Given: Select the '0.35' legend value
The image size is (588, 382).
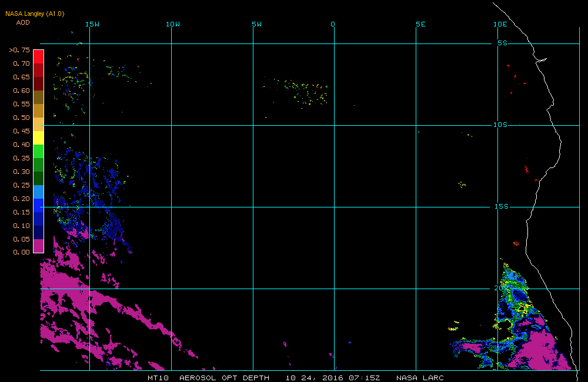Looking at the screenshot, I should tap(21, 158).
